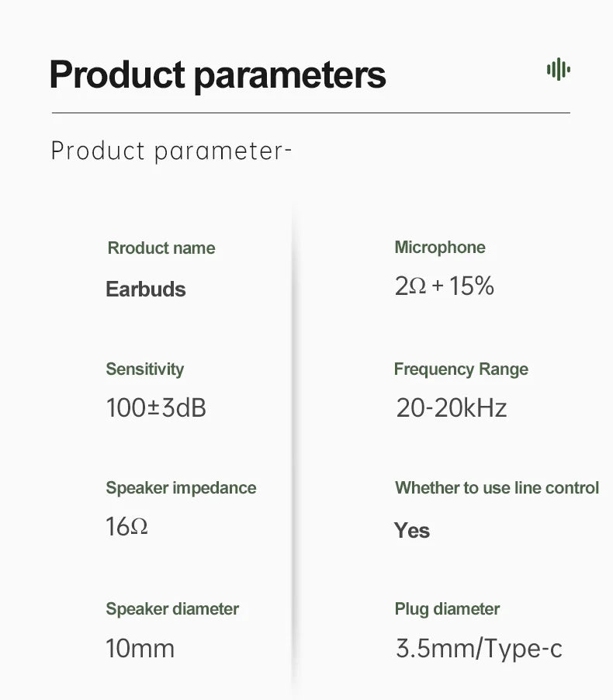Select the 100±3dB value
This screenshot has width=613, height=700.
[156, 407]
